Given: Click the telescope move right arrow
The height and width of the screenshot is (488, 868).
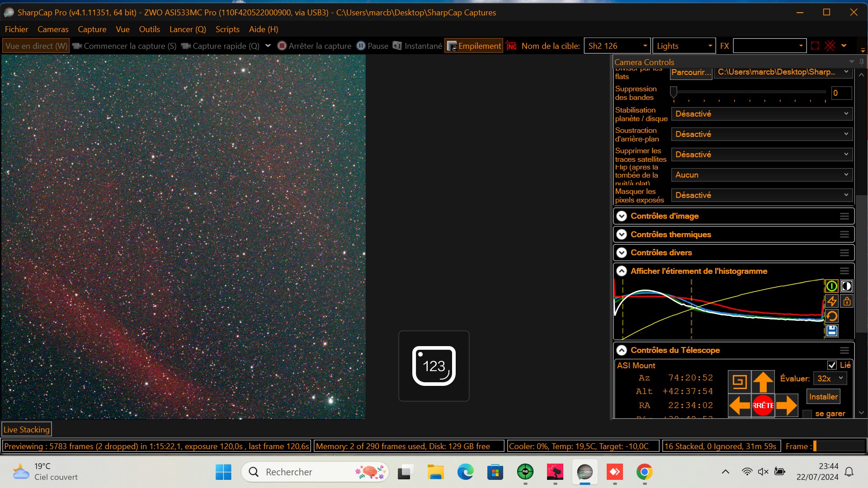Looking at the screenshot, I should (x=787, y=405).
